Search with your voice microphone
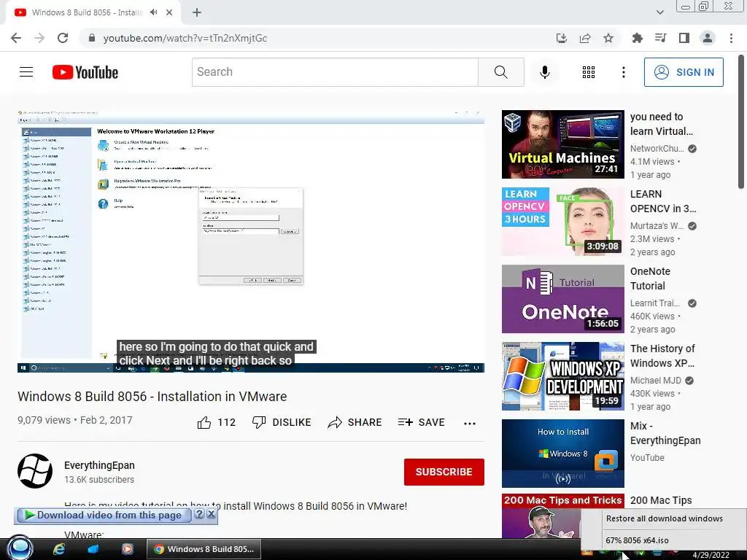 point(544,72)
